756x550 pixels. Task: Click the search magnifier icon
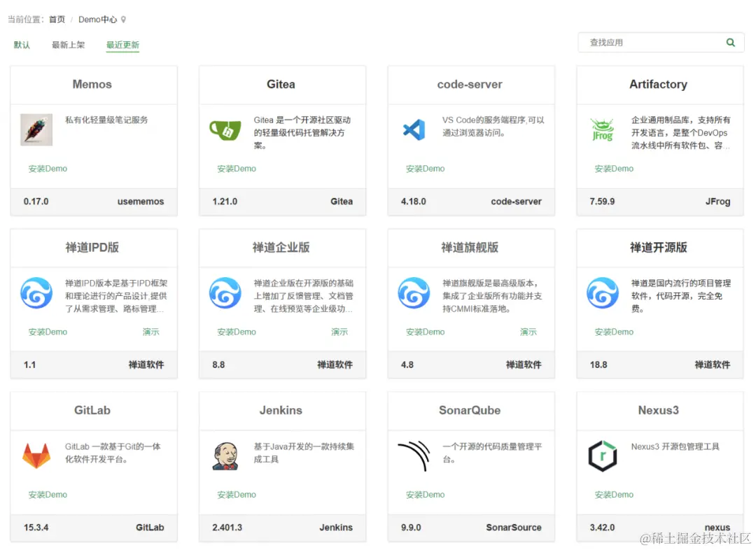(731, 42)
